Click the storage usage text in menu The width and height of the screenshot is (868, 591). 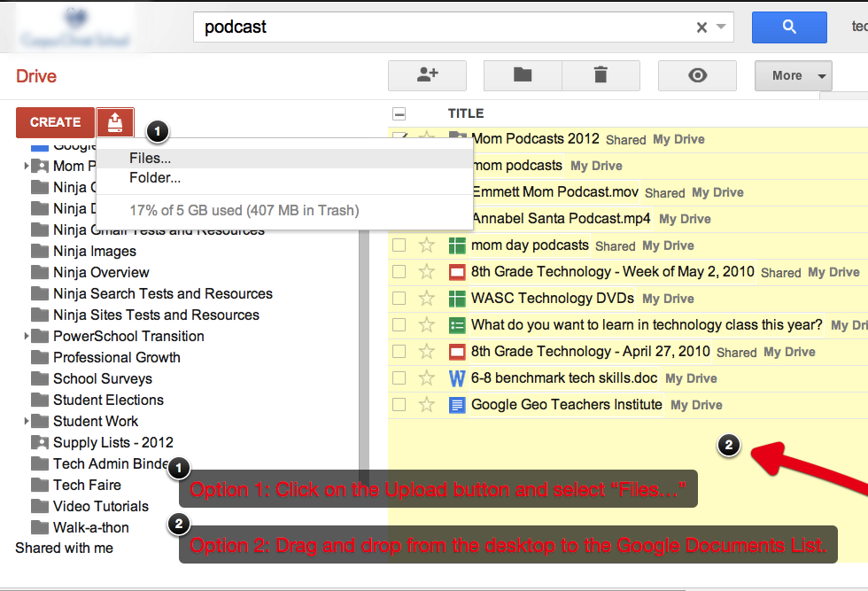click(244, 211)
